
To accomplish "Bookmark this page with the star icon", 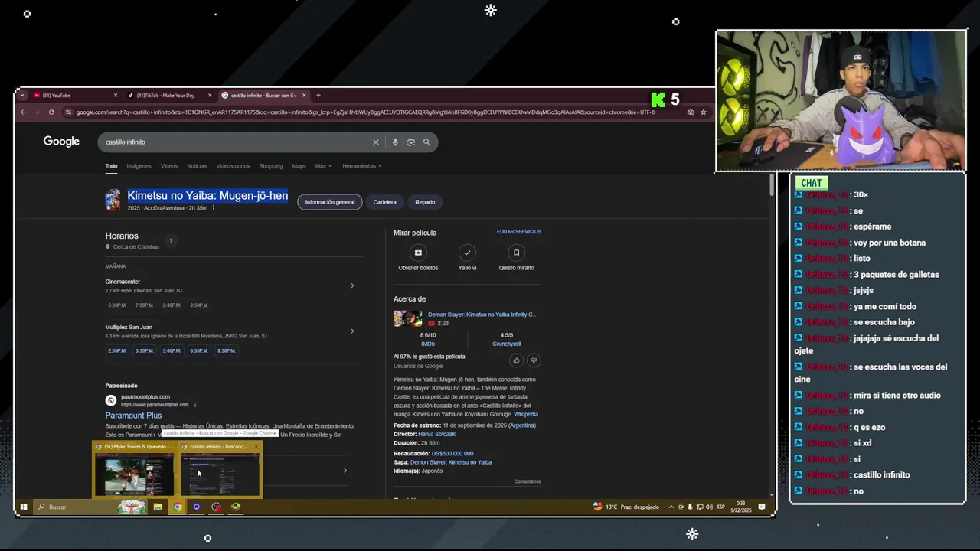I will [x=704, y=112].
